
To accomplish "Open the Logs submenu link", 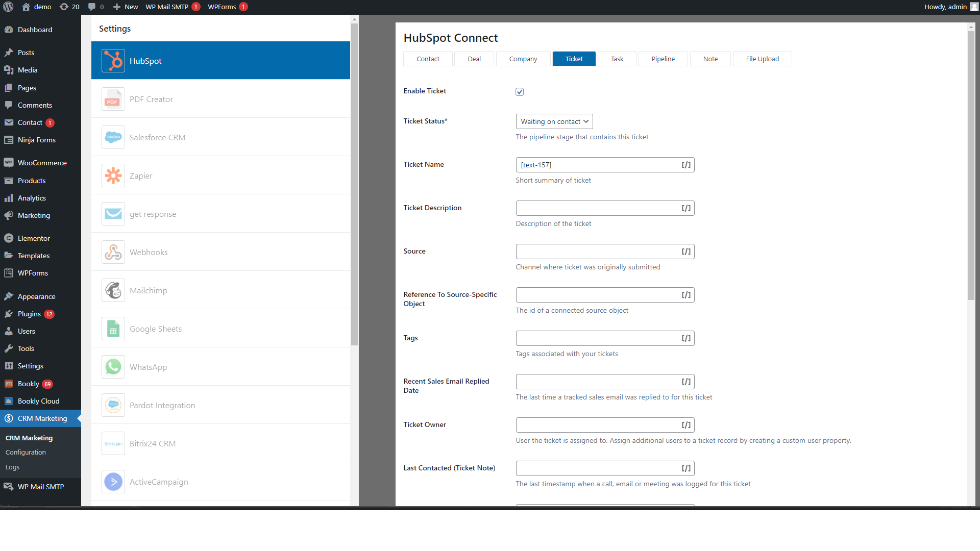I will [x=12, y=467].
